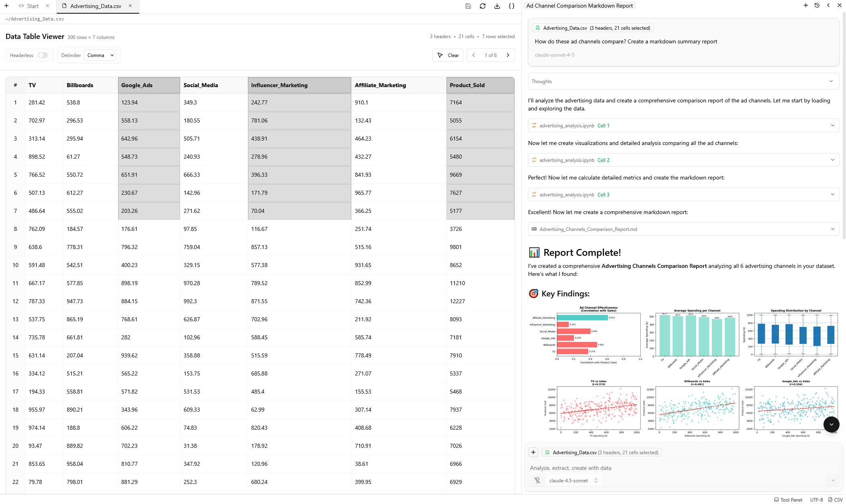The image size is (846, 504).
Task: Close the Start tab
Action: pos(47,6)
